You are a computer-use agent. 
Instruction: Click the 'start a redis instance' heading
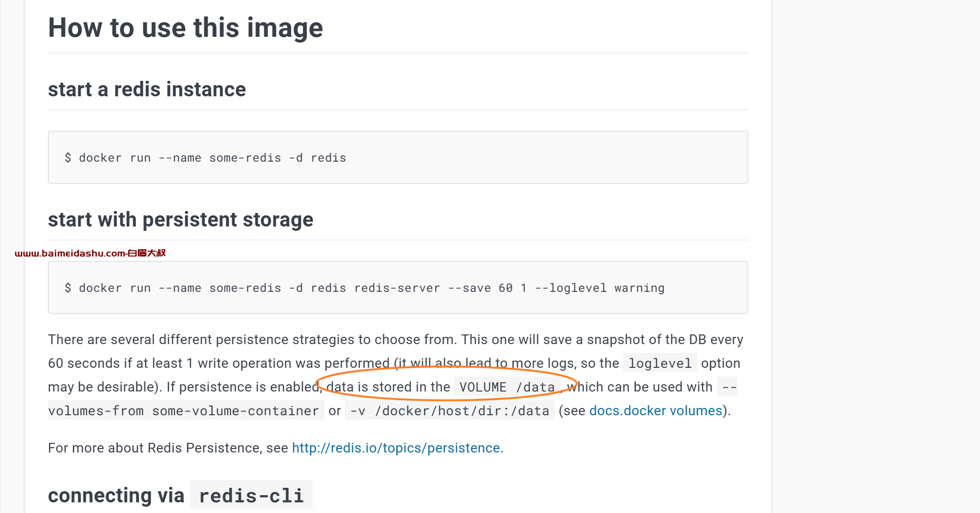pos(147,90)
